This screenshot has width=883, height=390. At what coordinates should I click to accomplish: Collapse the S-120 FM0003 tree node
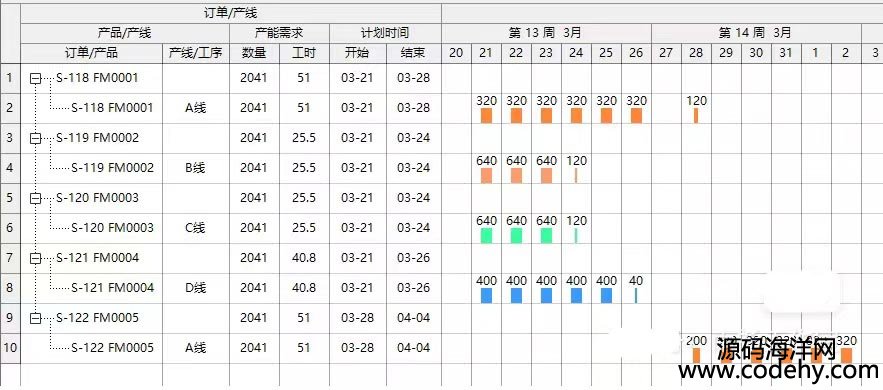(x=35, y=198)
